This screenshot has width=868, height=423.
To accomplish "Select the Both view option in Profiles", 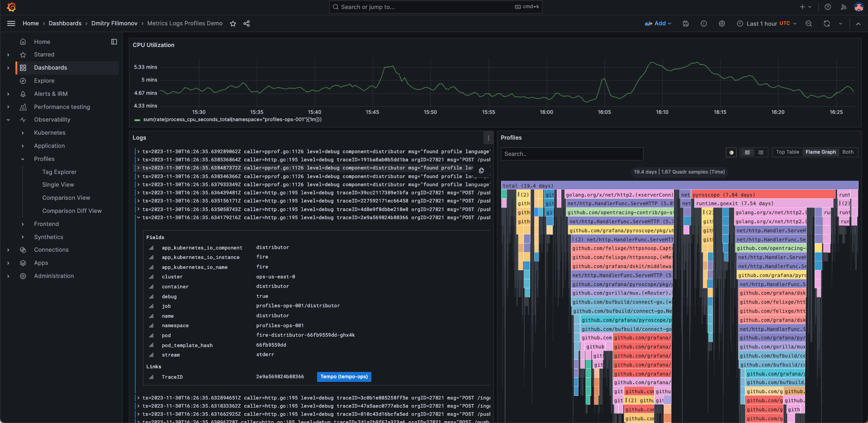I will tap(848, 152).
